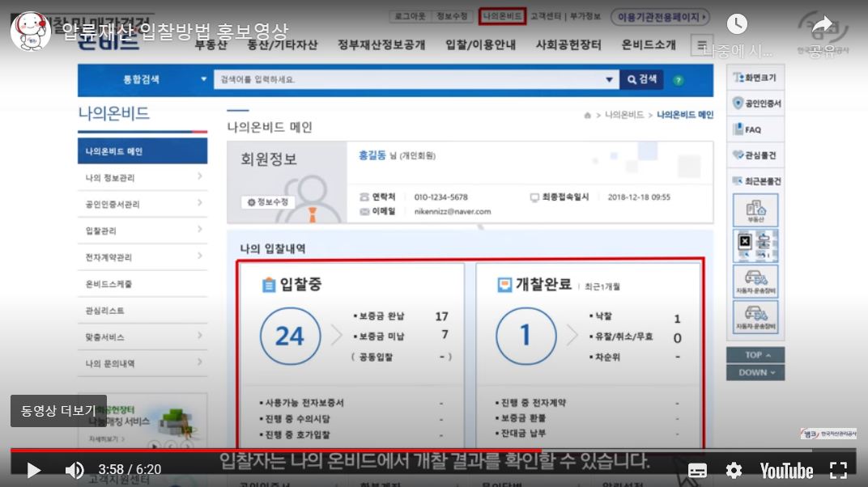Open YouTube player settings gear
Viewport: 868px width, 487px height.
coord(734,471)
